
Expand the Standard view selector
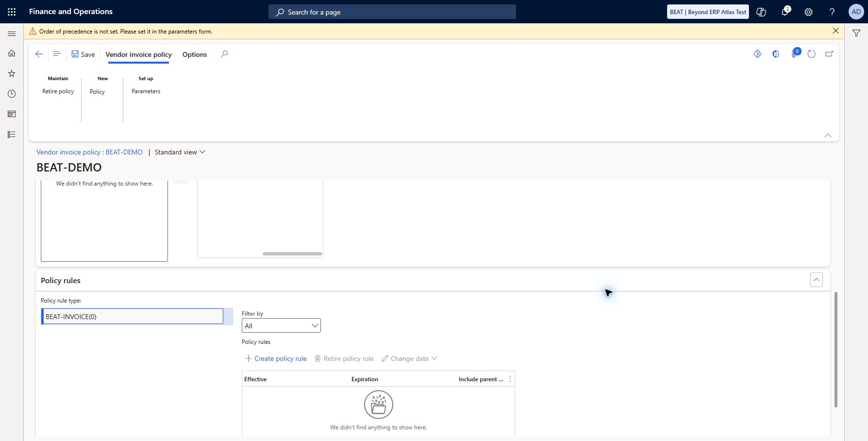[x=180, y=152]
